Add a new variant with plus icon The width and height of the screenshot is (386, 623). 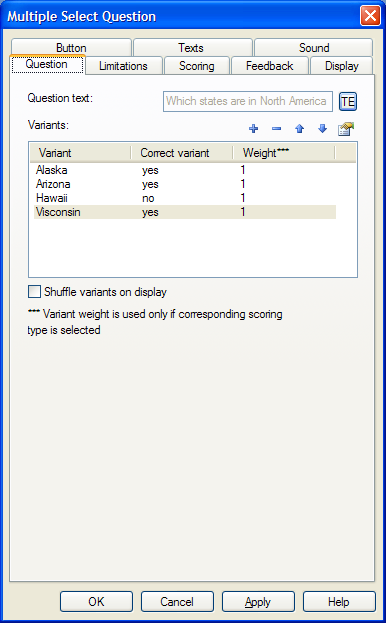click(253, 128)
